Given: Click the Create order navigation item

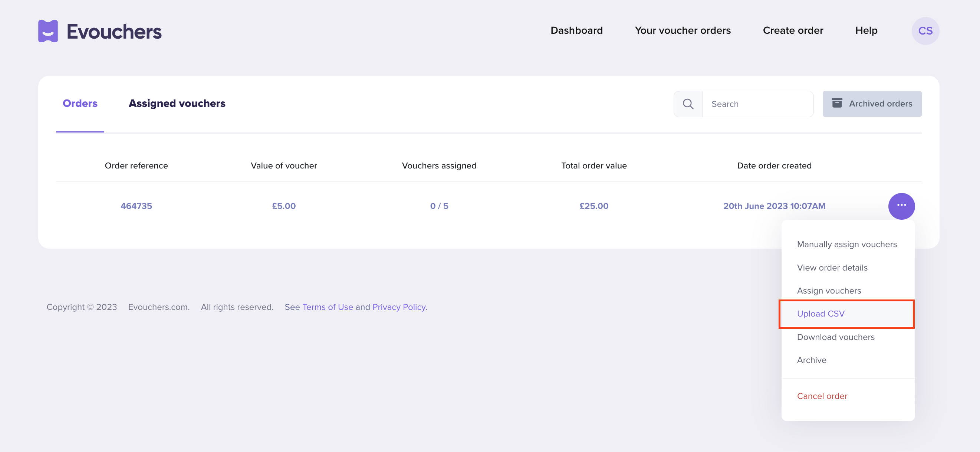Looking at the screenshot, I should [793, 30].
